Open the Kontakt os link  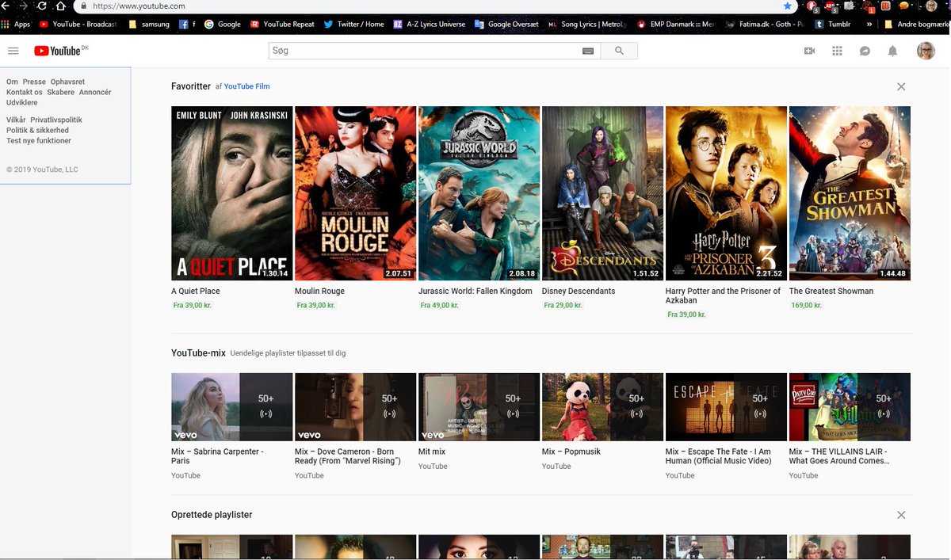point(25,92)
